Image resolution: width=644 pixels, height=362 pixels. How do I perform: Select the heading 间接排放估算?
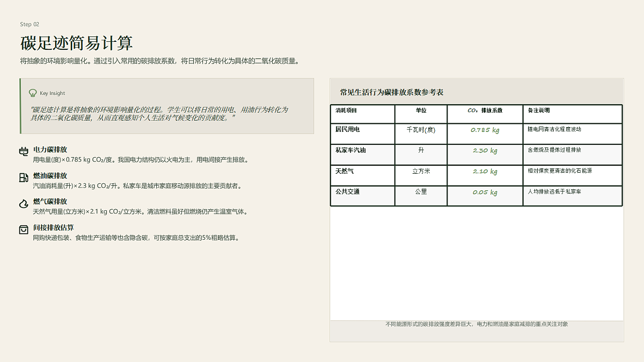[x=54, y=227]
